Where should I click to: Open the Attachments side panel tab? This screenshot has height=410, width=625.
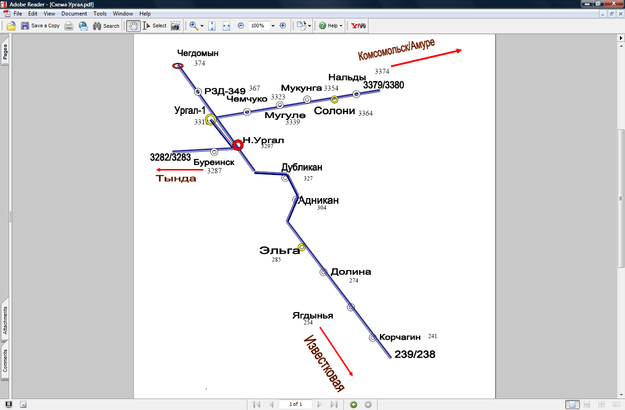(5, 320)
